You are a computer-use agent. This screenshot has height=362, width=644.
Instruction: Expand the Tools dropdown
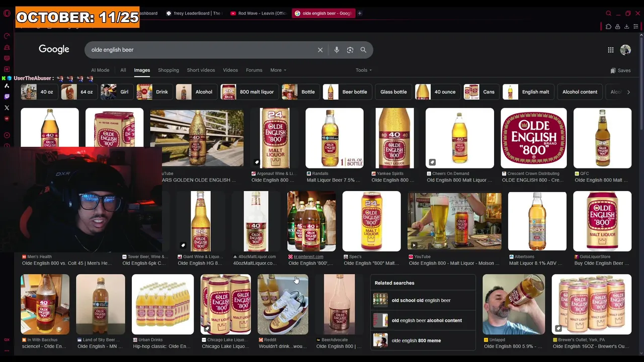coord(364,70)
